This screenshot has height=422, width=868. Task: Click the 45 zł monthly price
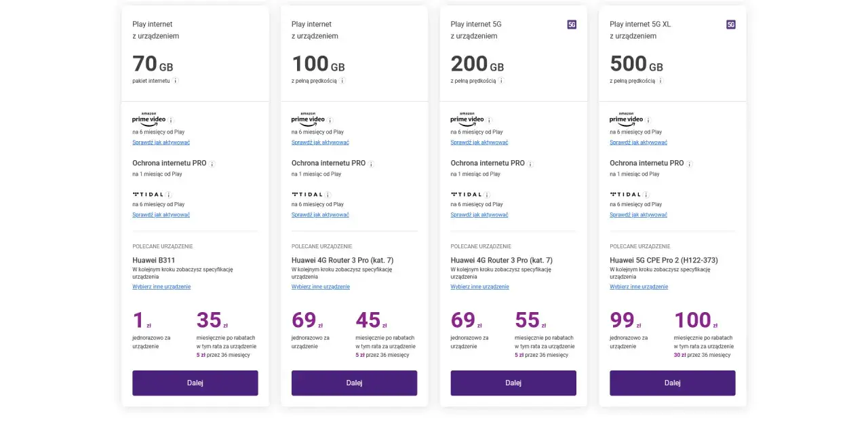click(371, 320)
